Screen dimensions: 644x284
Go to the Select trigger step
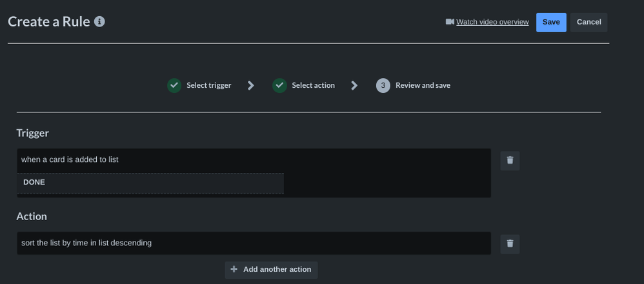[x=208, y=85]
